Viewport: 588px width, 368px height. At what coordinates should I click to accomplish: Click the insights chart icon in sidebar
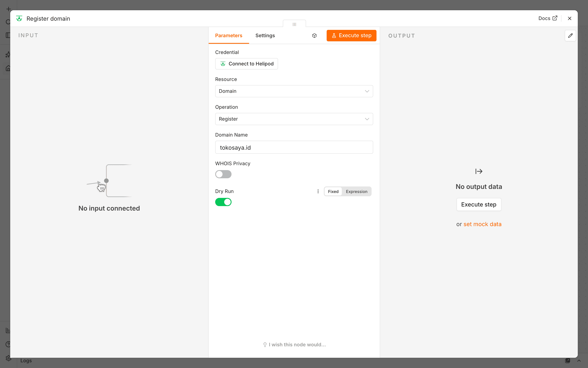click(8, 330)
